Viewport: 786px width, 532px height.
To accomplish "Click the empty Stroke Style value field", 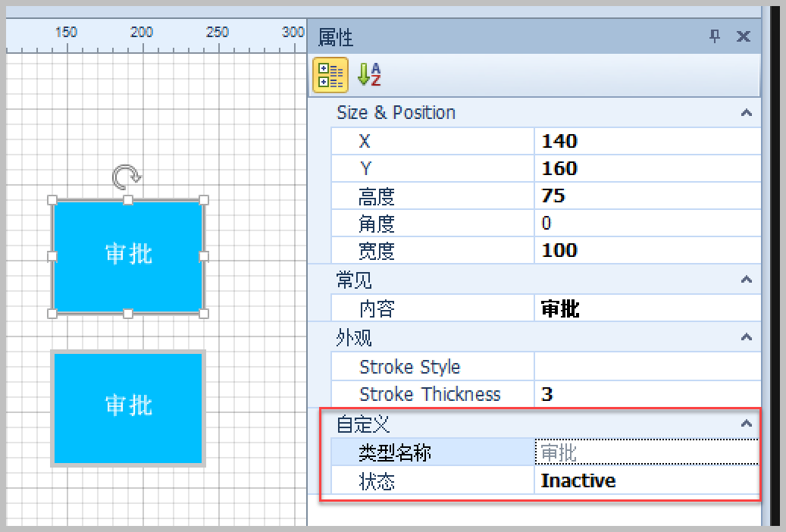I will [647, 367].
